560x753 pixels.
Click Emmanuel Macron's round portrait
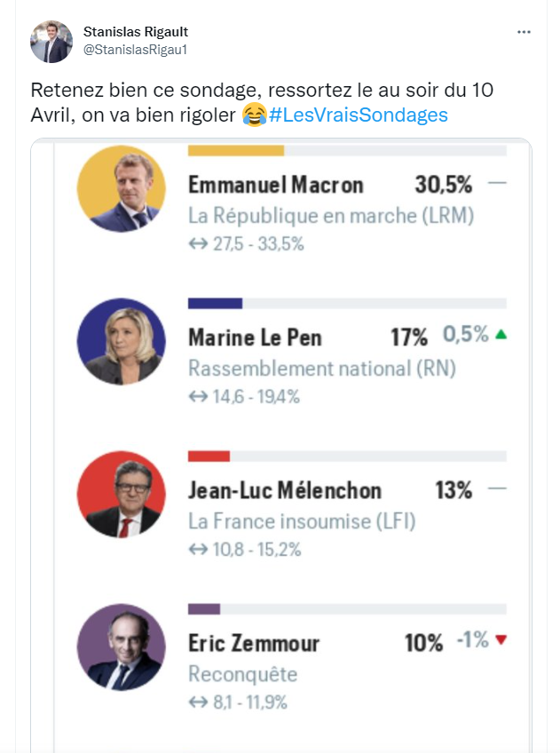point(122,188)
